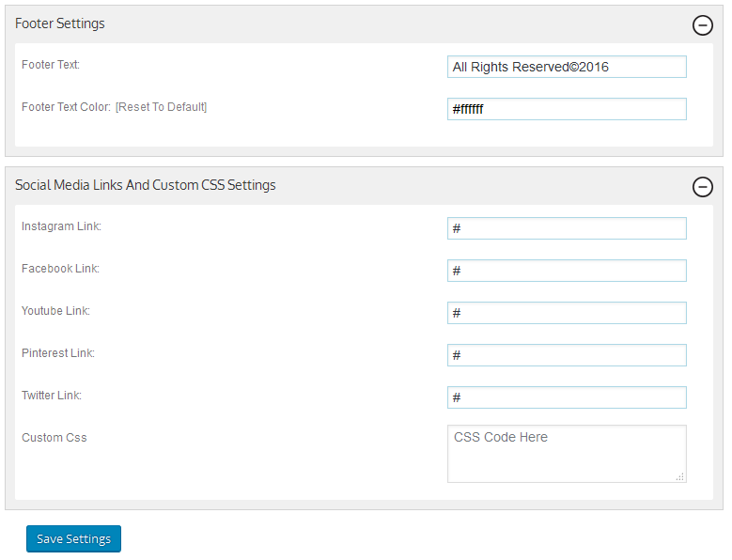The width and height of the screenshot is (732, 560).
Task: Focus the Twitter Link input field
Action: pyautogui.click(x=567, y=397)
